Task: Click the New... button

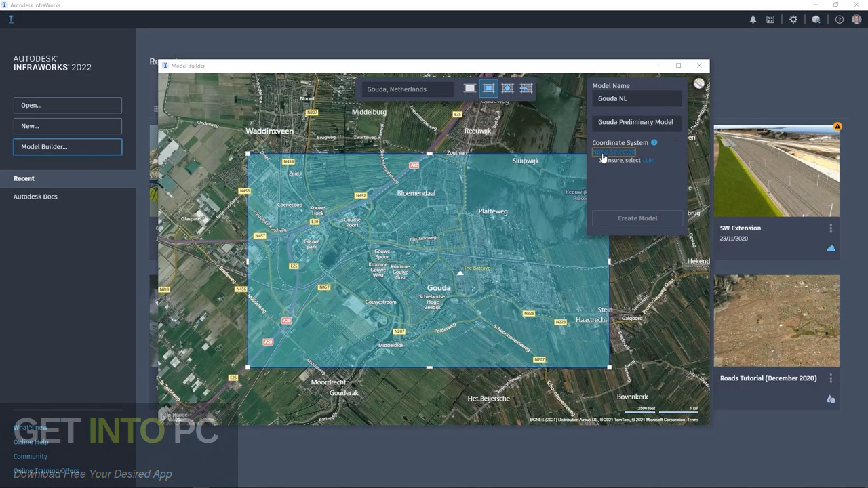Action: click(x=68, y=126)
